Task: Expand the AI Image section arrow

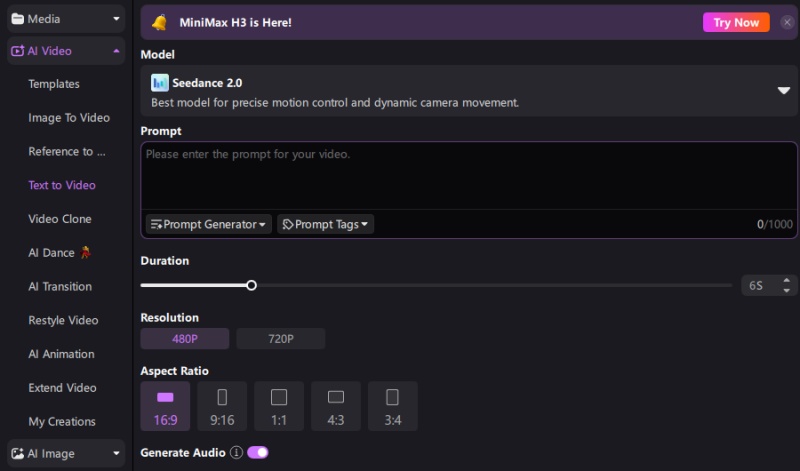Action: pos(116,453)
